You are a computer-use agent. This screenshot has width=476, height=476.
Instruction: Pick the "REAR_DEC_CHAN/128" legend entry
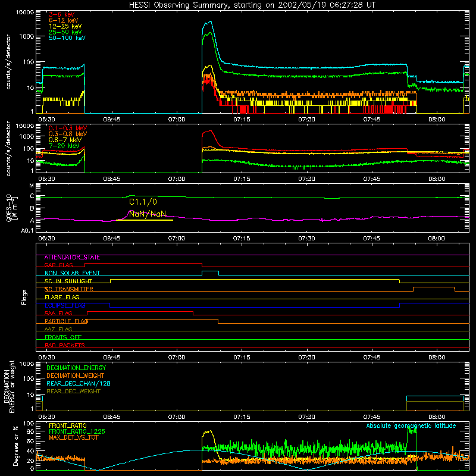pyautogui.click(x=79, y=383)
